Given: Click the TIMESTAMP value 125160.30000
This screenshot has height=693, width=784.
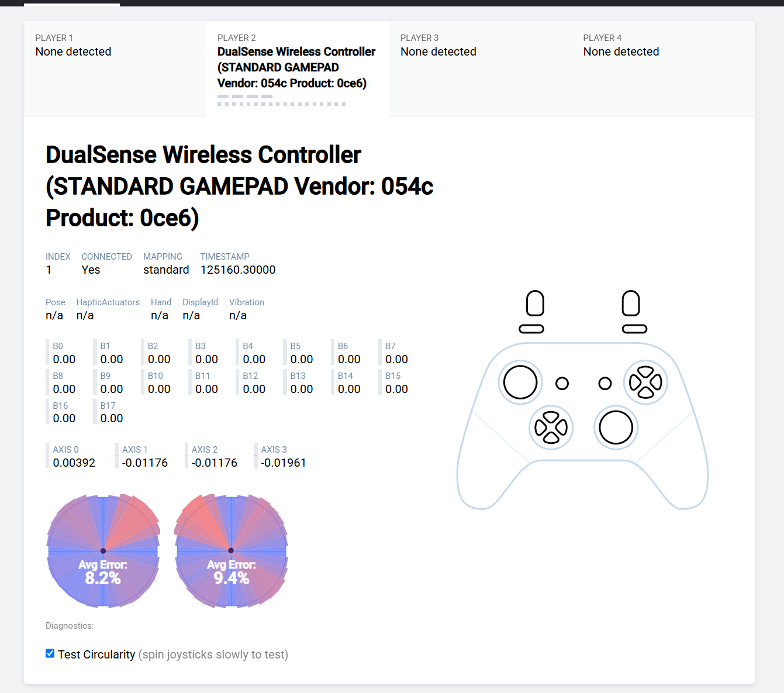Looking at the screenshot, I should 238,270.
